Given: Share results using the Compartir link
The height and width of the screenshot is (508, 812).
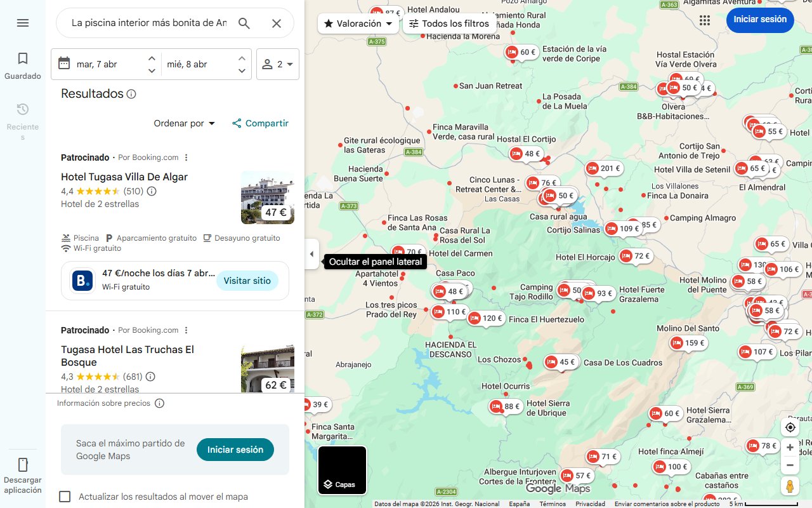Looking at the screenshot, I should pyautogui.click(x=260, y=123).
